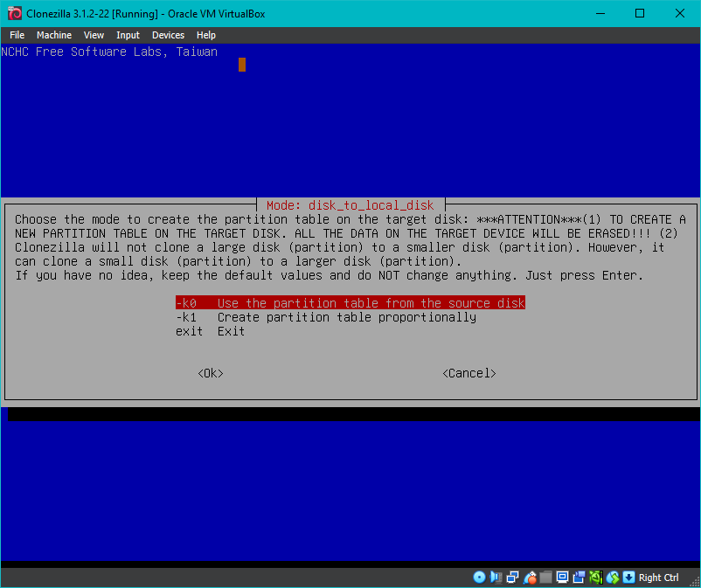Click the audio status icon
Image resolution: width=701 pixels, height=588 pixels.
click(x=496, y=578)
